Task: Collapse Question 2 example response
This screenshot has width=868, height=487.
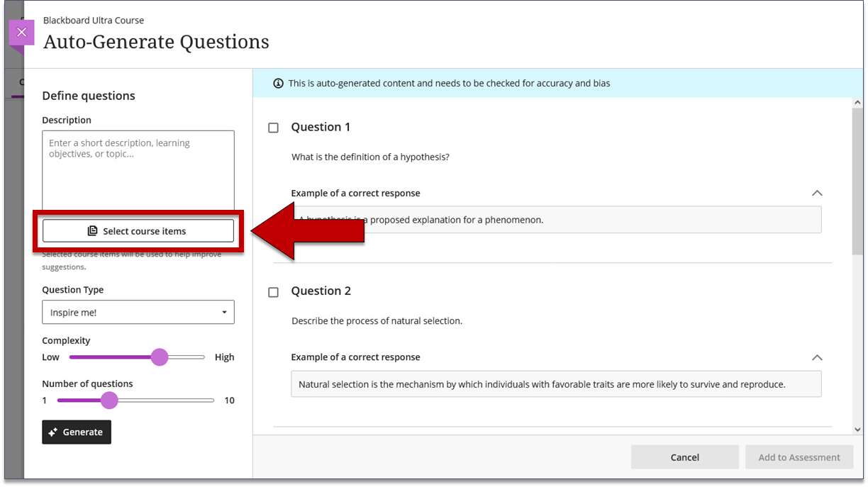Action: tap(817, 358)
